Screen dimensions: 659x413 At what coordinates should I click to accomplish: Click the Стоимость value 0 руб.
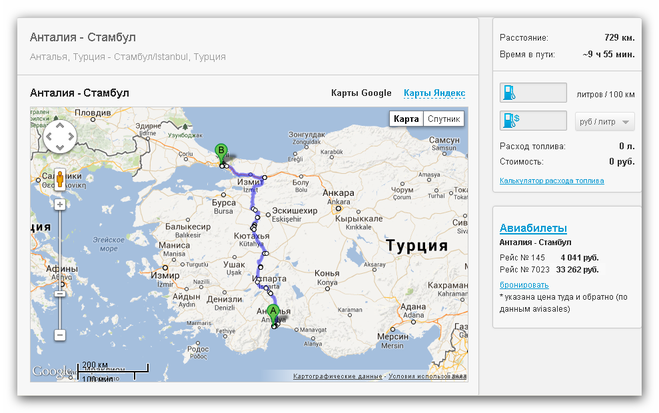(622, 162)
